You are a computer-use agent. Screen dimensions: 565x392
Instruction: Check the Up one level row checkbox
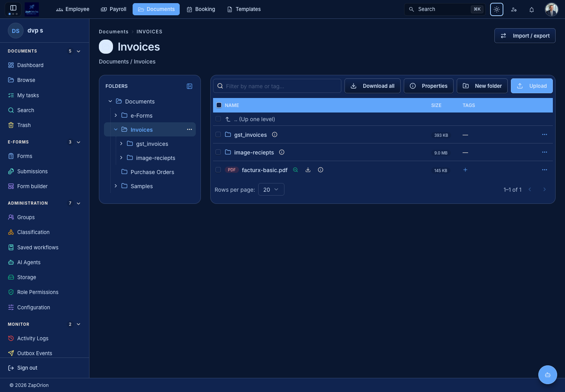coord(218,119)
